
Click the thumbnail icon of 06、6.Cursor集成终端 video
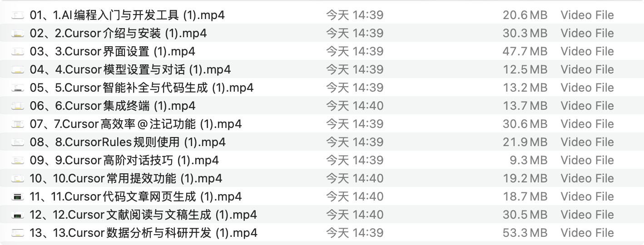click(x=18, y=106)
